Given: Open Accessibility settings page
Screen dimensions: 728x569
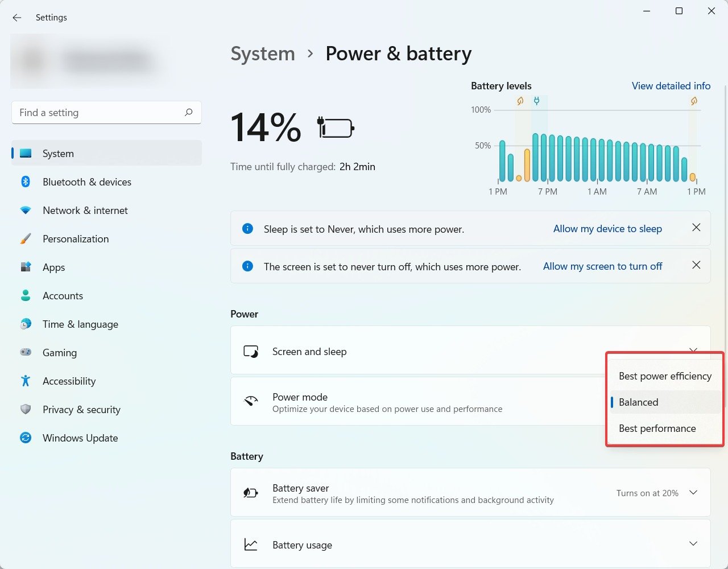Looking at the screenshot, I should 106,381.
